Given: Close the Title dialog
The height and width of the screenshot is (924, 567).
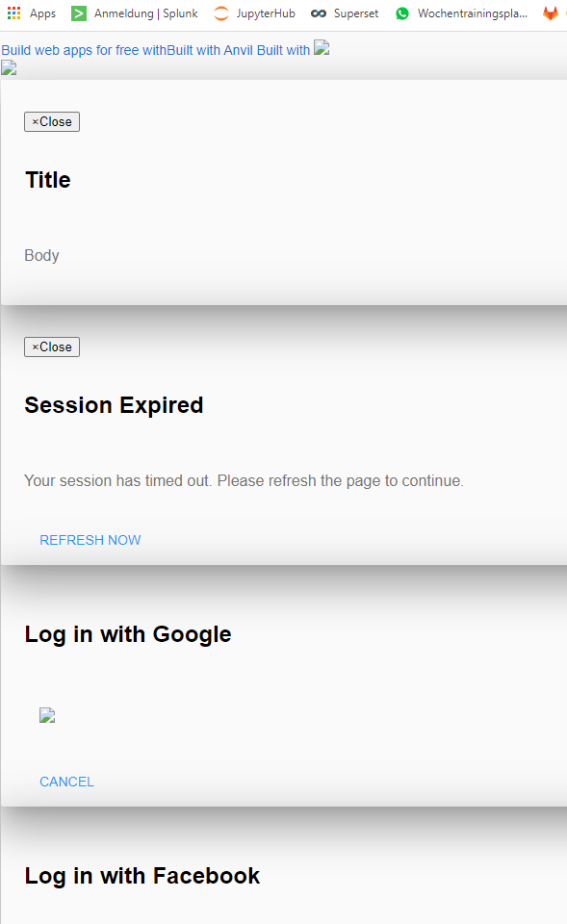Looking at the screenshot, I should click(52, 121).
